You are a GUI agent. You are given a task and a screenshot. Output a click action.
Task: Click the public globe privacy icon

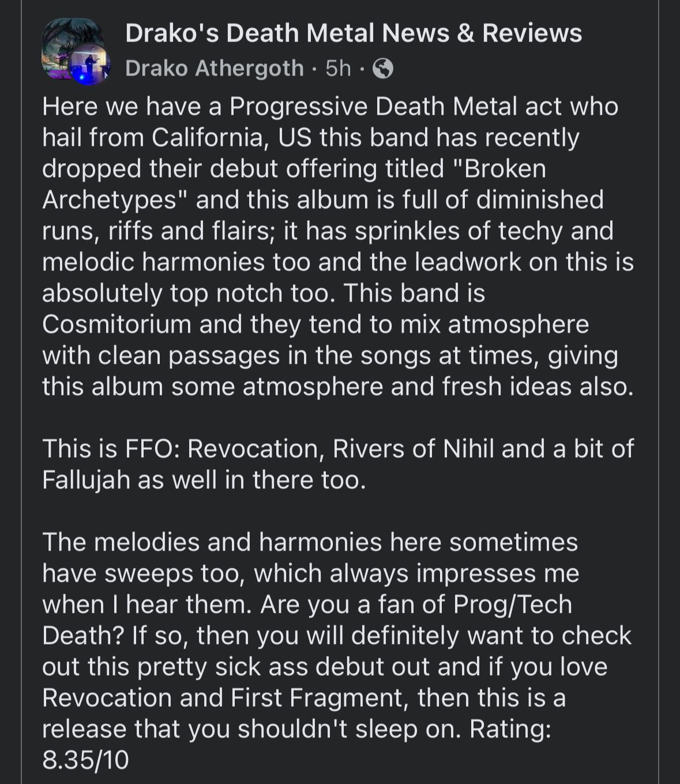(x=383, y=69)
